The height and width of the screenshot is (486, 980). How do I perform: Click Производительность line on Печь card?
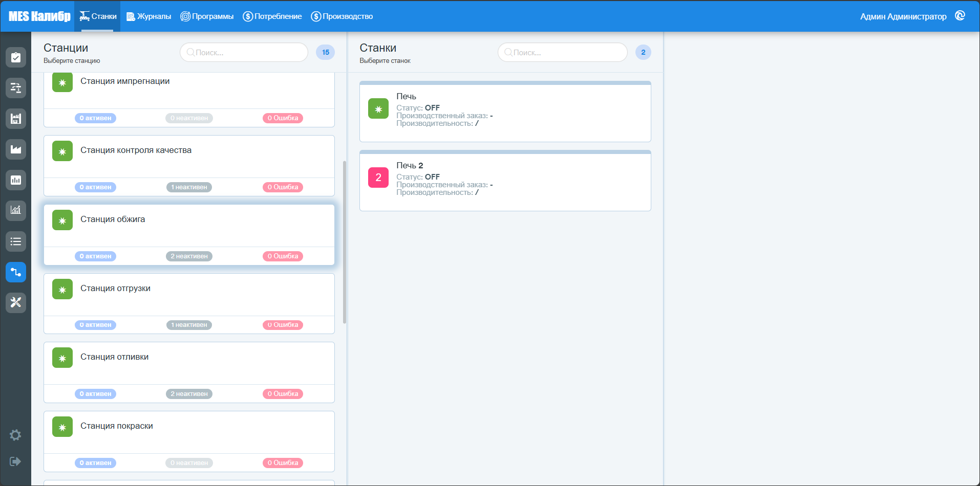pyautogui.click(x=437, y=123)
